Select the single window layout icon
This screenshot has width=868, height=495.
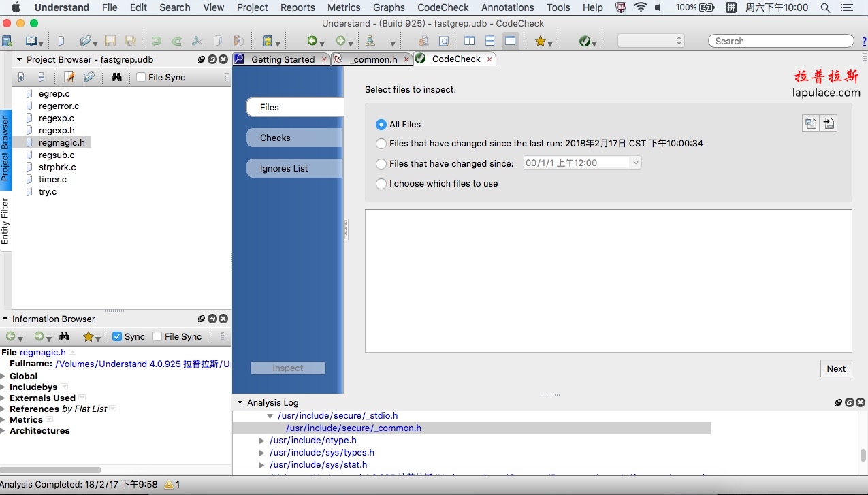pyautogui.click(x=510, y=41)
